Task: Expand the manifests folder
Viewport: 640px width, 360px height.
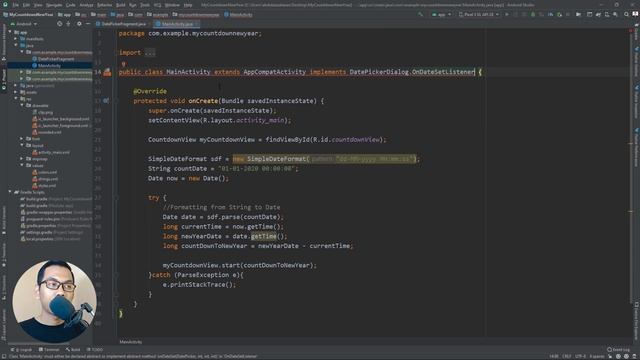Action: (x=16, y=39)
